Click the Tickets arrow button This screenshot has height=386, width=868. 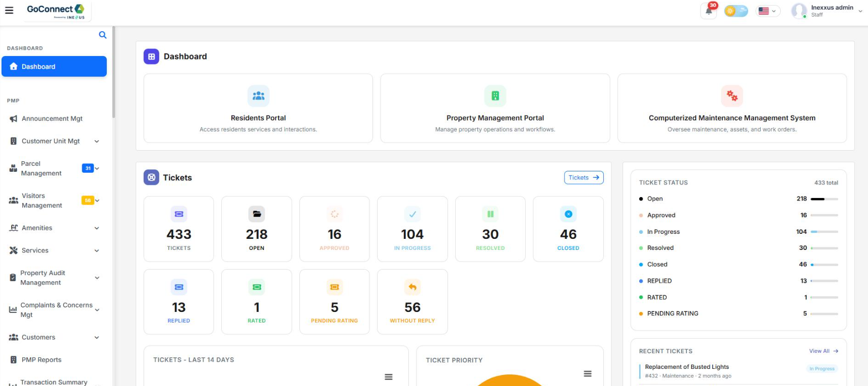(584, 177)
